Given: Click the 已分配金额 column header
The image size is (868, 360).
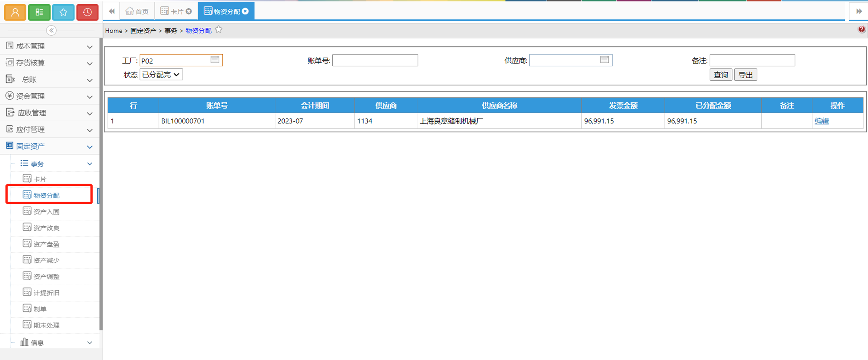Looking at the screenshot, I should click(713, 106).
